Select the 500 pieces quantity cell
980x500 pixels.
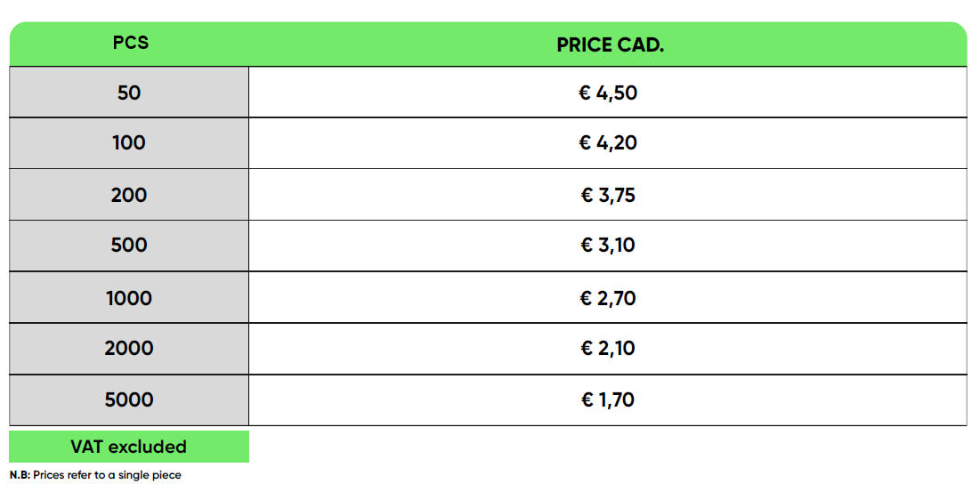coord(129,246)
